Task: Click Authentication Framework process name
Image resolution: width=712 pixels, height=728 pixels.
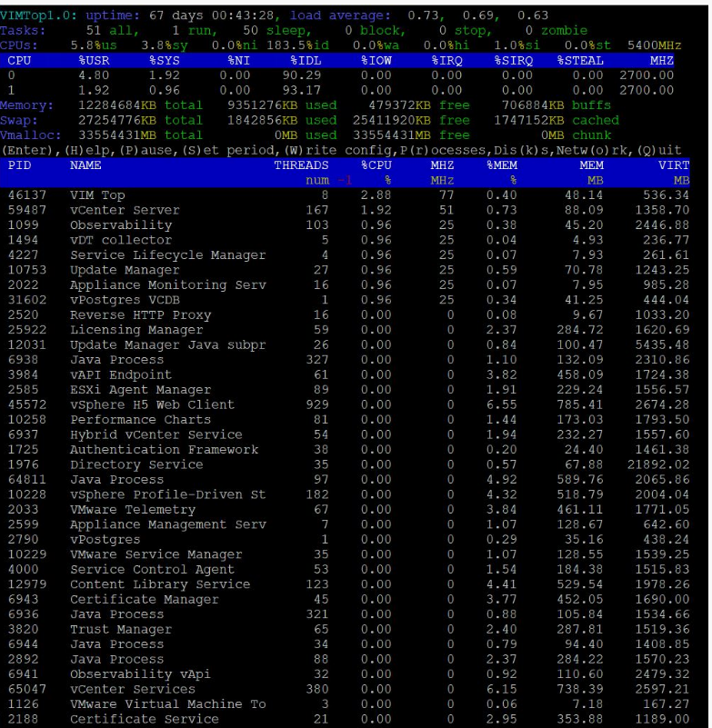Action: (164, 449)
